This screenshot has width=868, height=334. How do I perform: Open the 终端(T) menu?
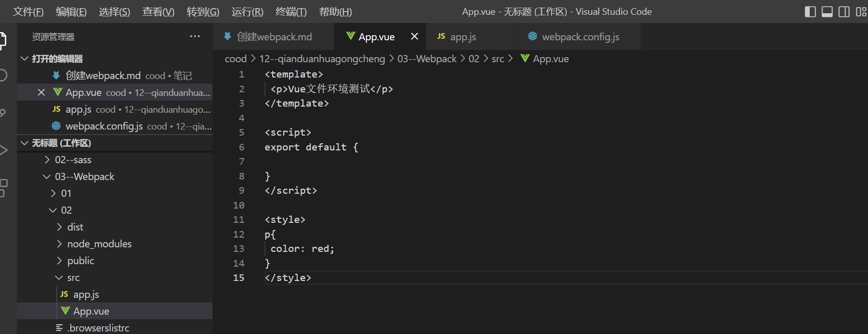pos(292,12)
